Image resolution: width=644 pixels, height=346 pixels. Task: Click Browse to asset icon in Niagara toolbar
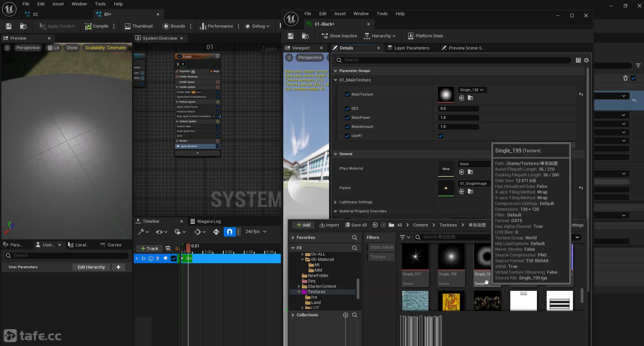[x=23, y=26]
